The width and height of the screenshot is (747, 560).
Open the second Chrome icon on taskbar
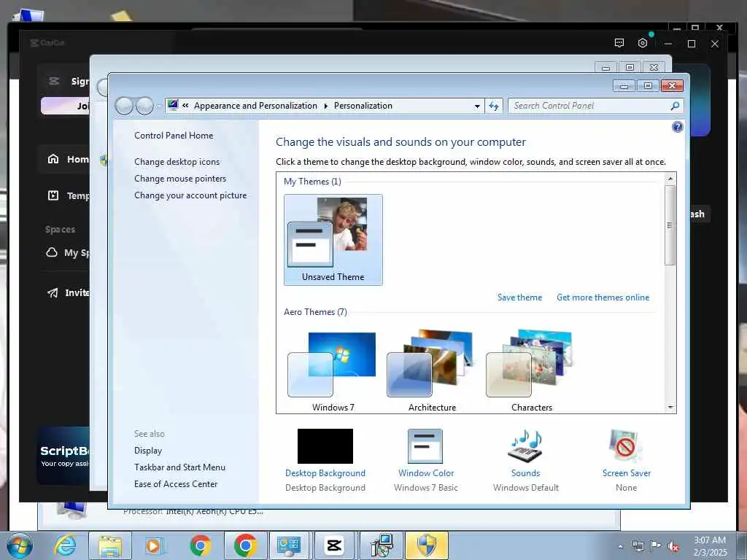(x=245, y=545)
